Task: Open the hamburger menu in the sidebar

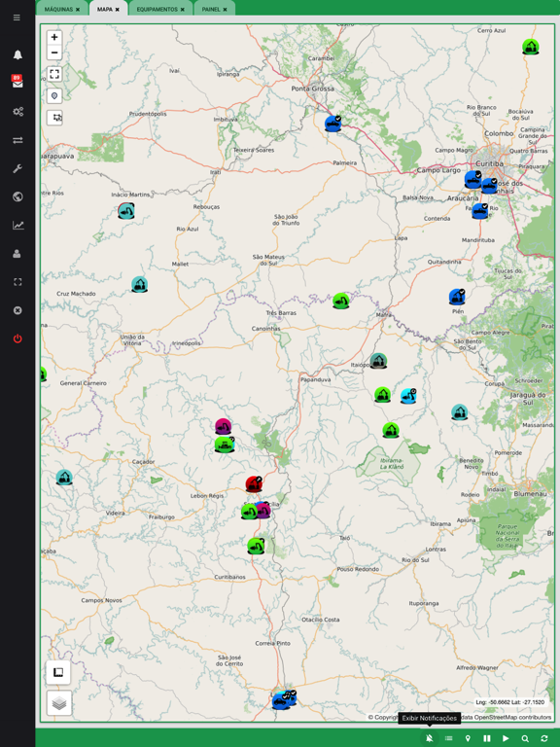Action: (x=17, y=18)
